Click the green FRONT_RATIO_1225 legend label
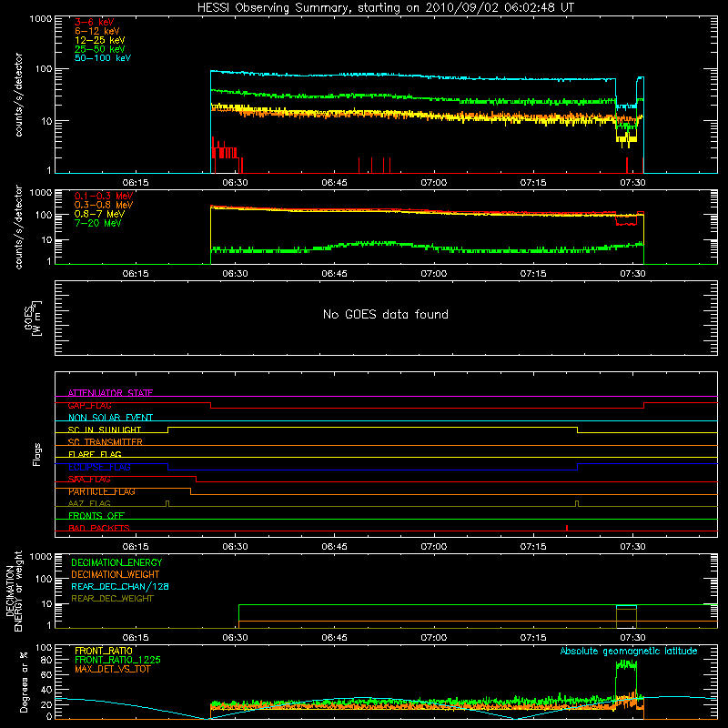This screenshot has height=728, width=728. tap(117, 660)
